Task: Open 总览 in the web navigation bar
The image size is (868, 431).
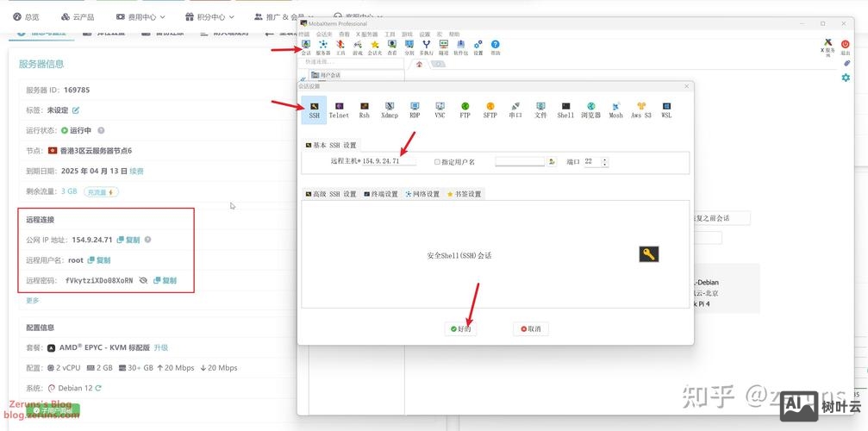Action: [x=26, y=17]
